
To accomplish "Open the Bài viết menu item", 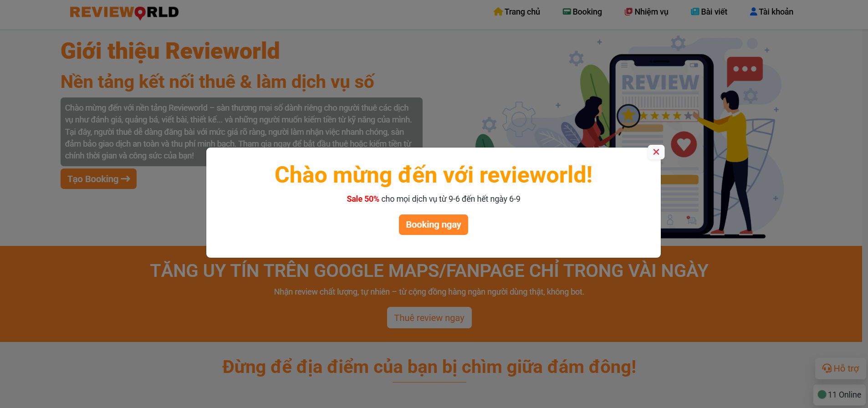I will [x=709, y=12].
